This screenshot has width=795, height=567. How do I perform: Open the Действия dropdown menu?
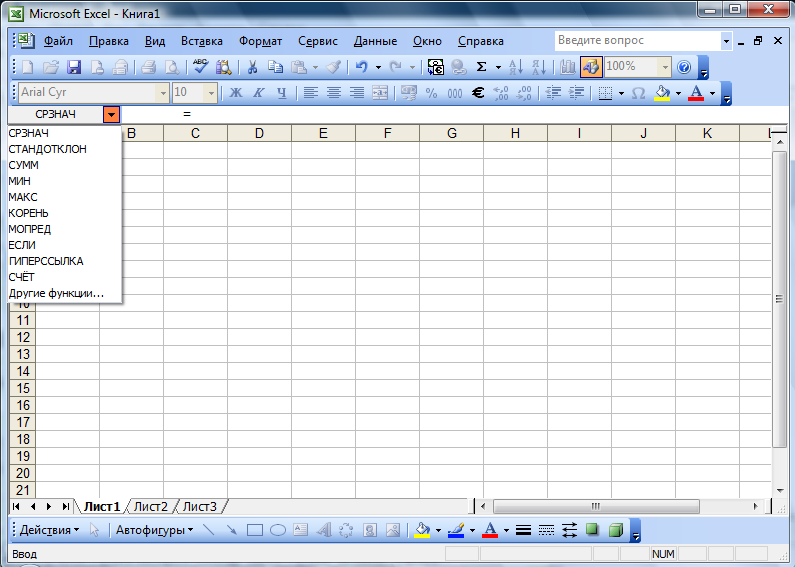(x=49, y=530)
